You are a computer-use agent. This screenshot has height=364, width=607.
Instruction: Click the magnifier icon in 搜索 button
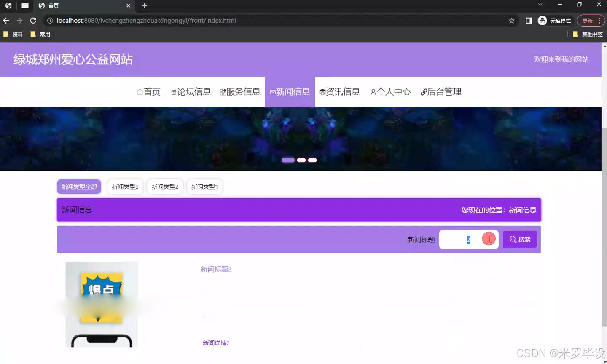(512, 239)
